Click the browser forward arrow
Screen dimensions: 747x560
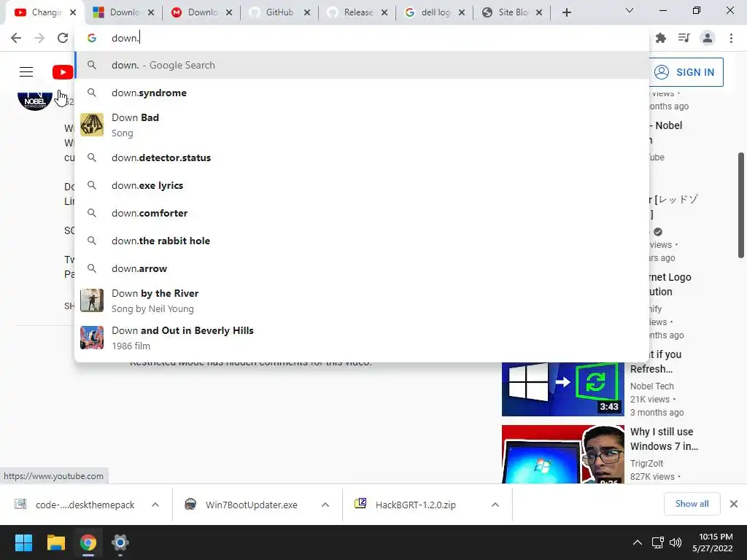(39, 38)
